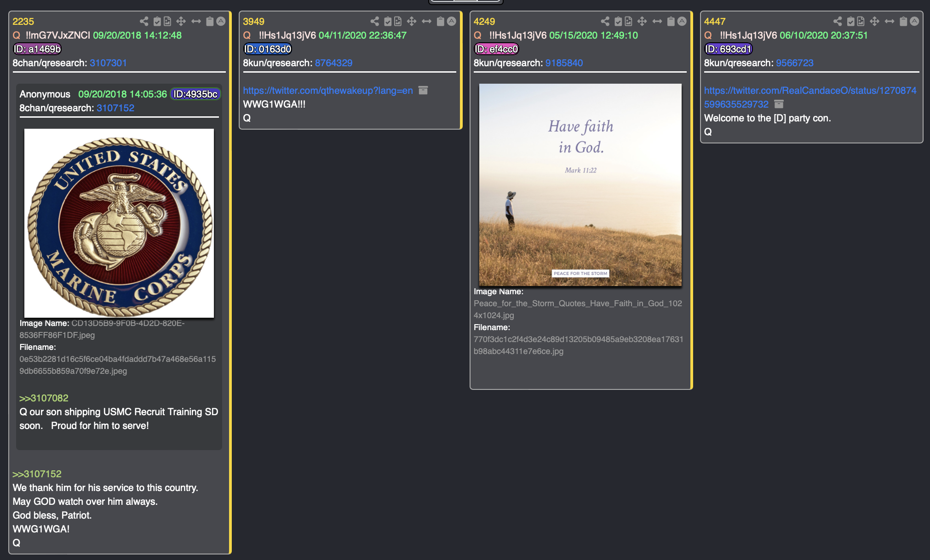This screenshot has height=560, width=930.
Task: Share post 3949 via share icon
Action: click(375, 21)
